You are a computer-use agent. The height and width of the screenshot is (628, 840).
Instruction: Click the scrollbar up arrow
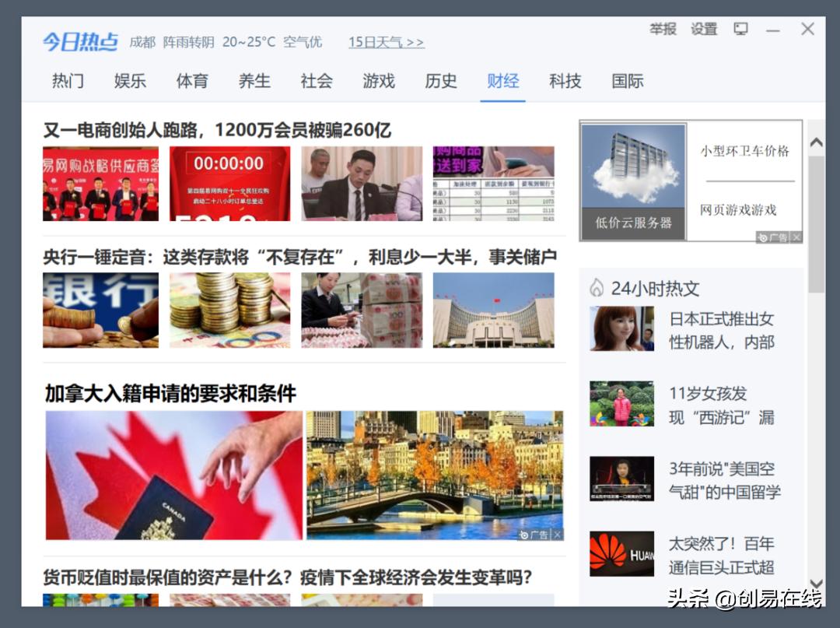coord(817,141)
